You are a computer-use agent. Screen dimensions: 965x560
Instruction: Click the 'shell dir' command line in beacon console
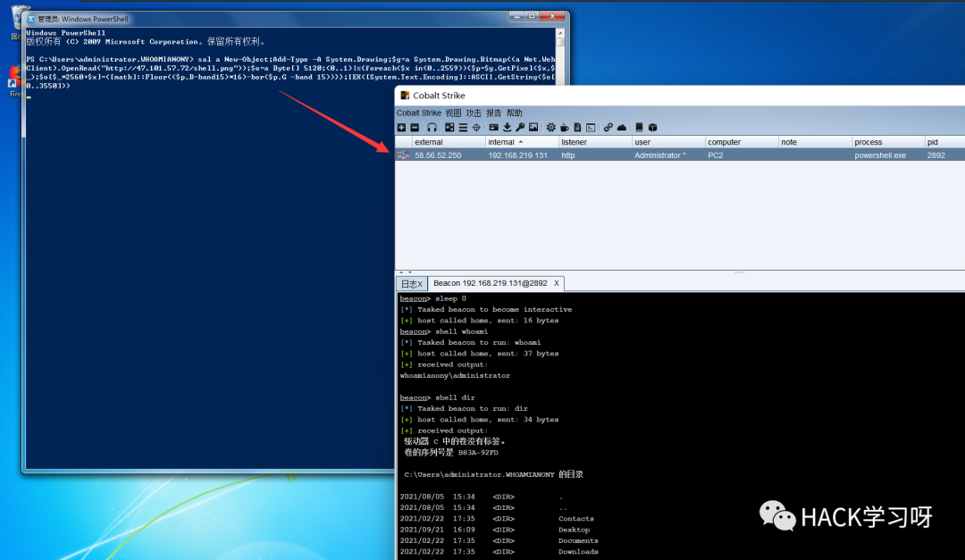tap(438, 397)
